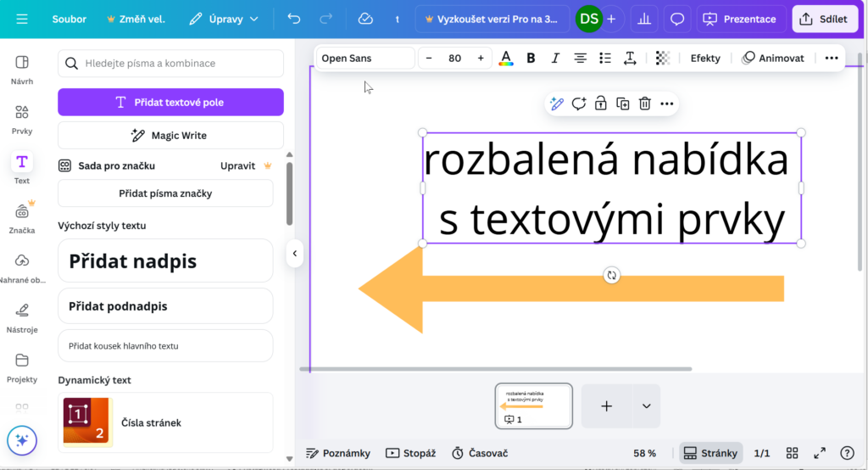Click Přidat textové pole button
Viewport: 868px width, 470px height.
click(x=170, y=102)
